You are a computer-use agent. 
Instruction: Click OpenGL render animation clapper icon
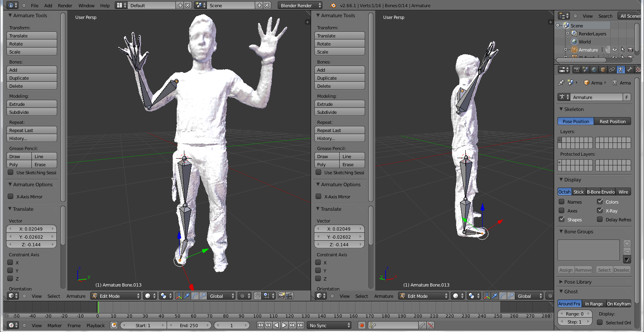tap(289, 296)
